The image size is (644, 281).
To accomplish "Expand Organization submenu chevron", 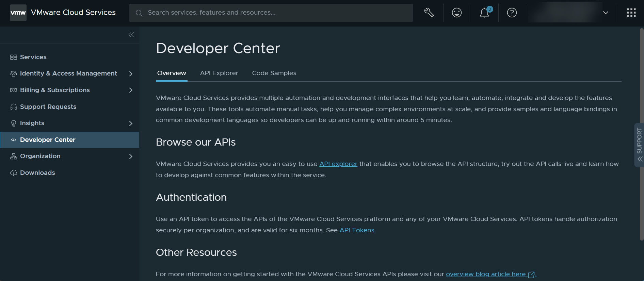I will pos(131,156).
